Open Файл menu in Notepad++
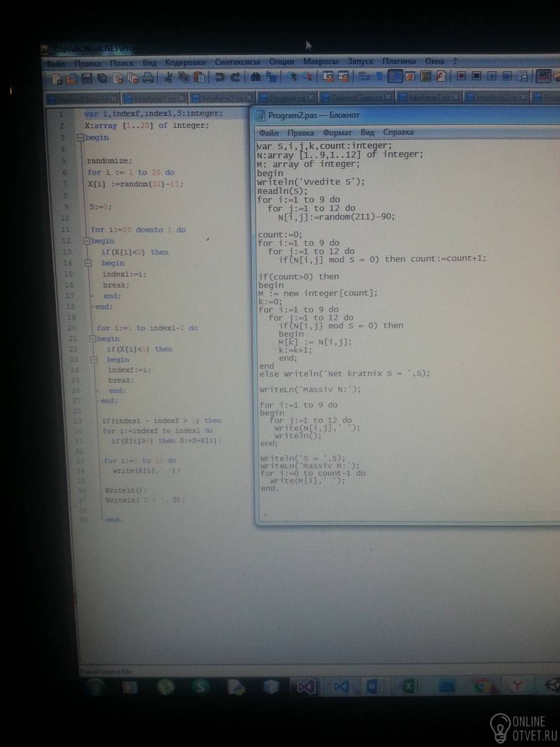 click(x=55, y=63)
